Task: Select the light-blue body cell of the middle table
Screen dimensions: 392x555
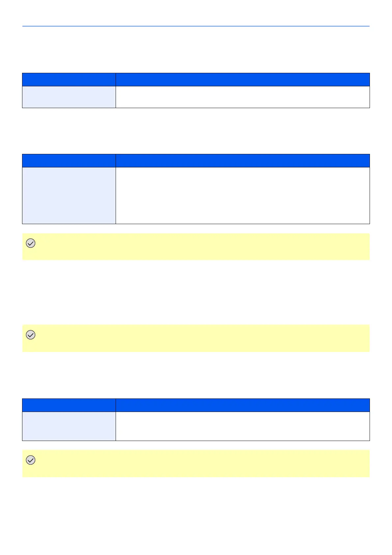Action: 69,195
